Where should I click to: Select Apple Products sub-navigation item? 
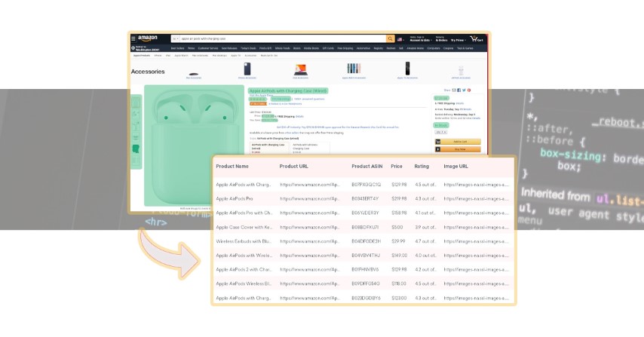[x=142, y=56]
